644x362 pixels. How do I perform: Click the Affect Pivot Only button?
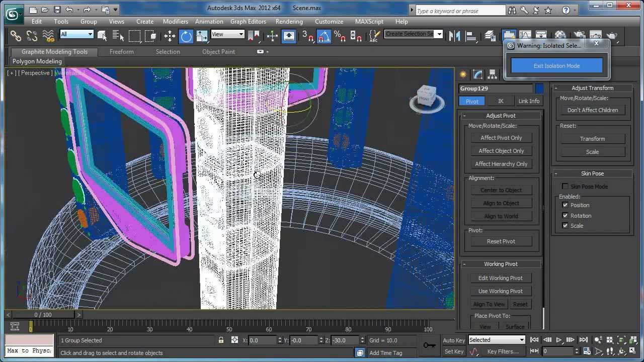click(501, 138)
